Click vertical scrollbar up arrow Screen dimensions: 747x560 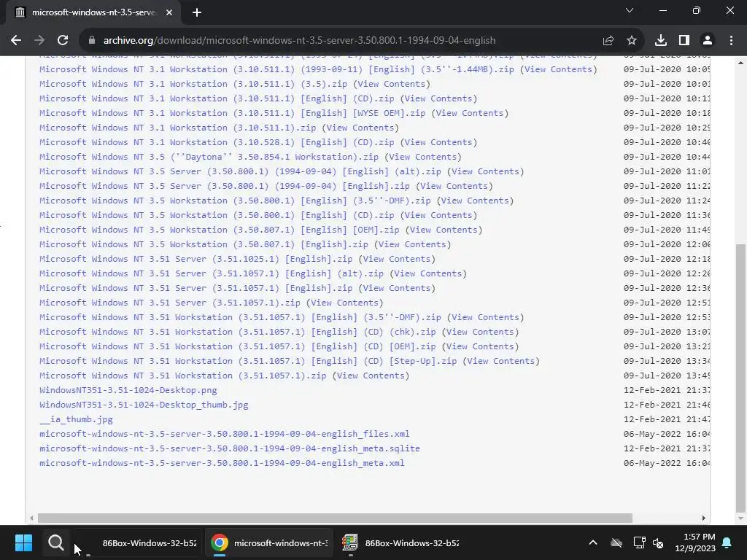tap(740, 63)
